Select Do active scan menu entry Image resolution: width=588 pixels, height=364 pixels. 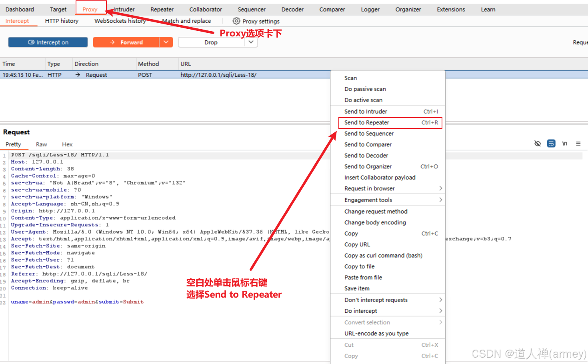point(388,100)
